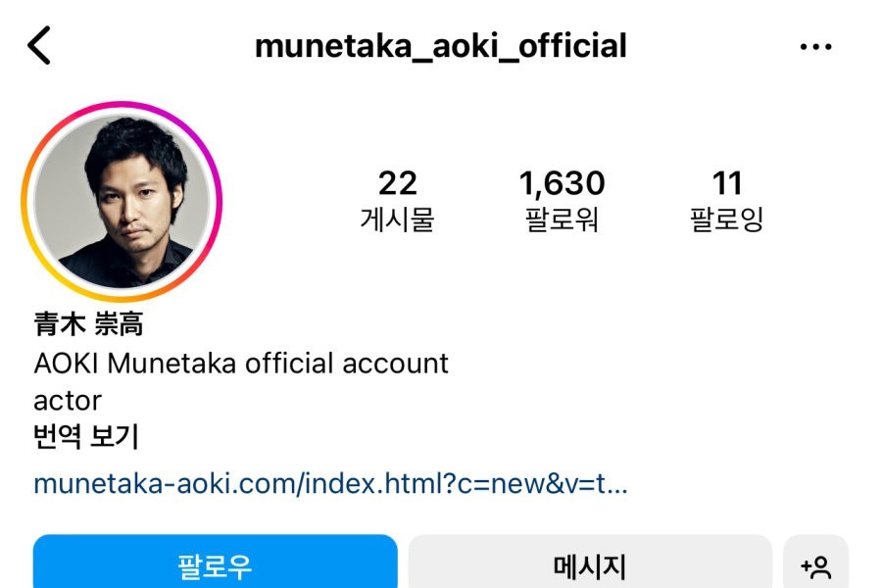
Task: Tap the AOKI Munetaka official account bio line
Action: (241, 364)
